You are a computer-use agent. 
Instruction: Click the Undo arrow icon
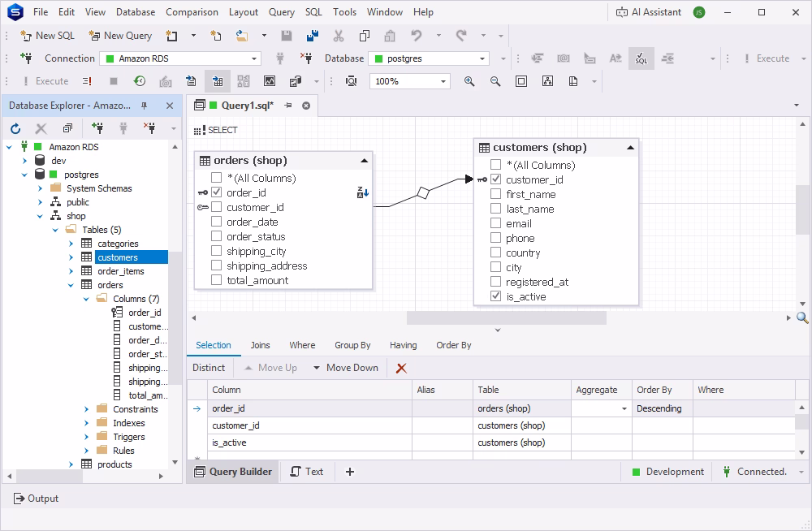tap(417, 36)
